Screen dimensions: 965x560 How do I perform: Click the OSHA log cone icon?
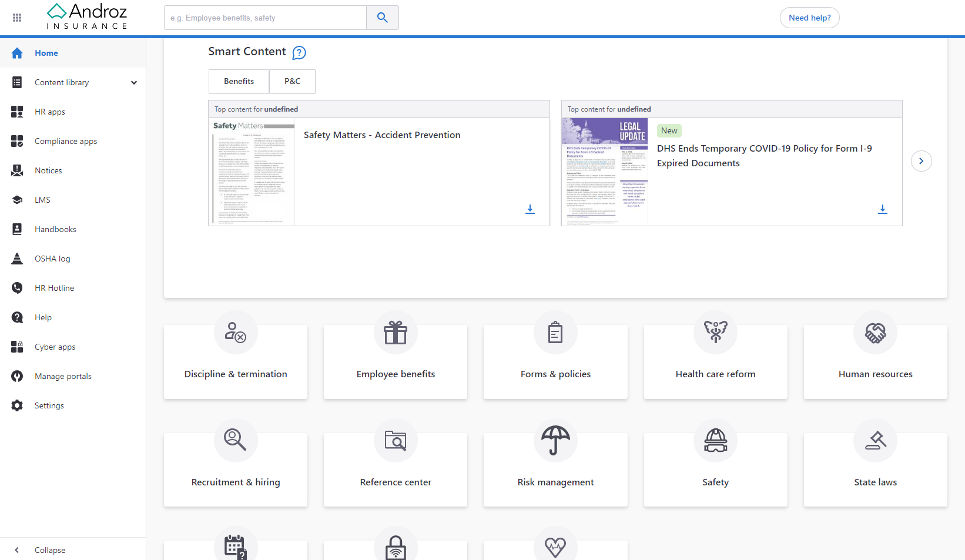[x=17, y=259]
